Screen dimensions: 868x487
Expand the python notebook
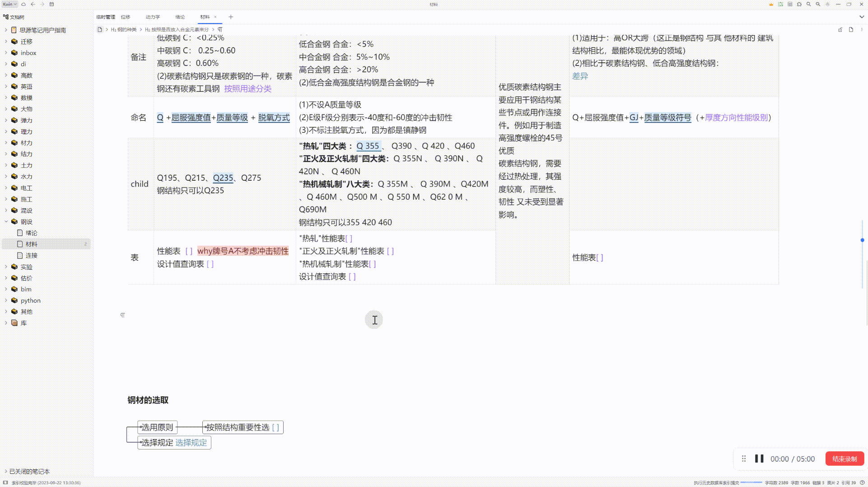coord(6,300)
